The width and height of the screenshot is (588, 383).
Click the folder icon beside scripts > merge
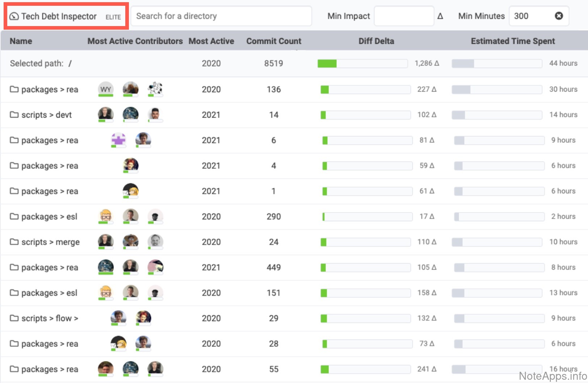14,242
